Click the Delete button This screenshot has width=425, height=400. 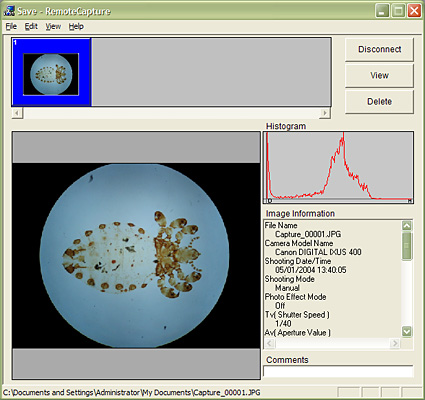tap(379, 101)
